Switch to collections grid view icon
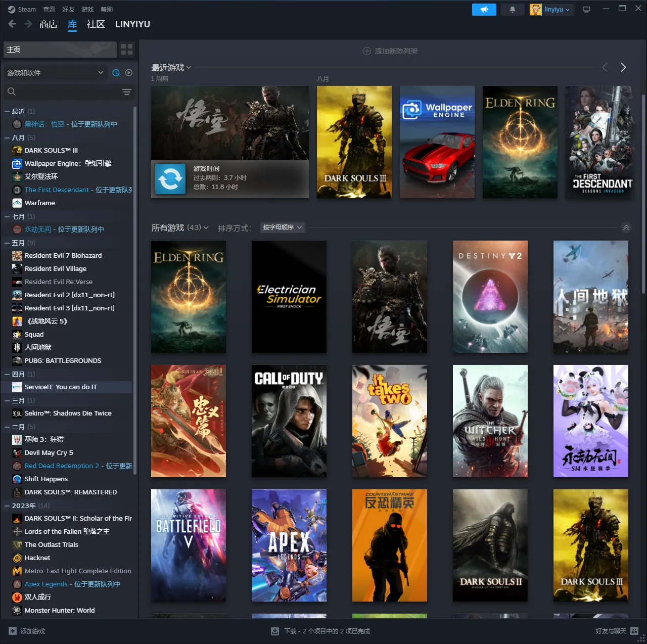This screenshot has width=647, height=644. click(x=127, y=50)
